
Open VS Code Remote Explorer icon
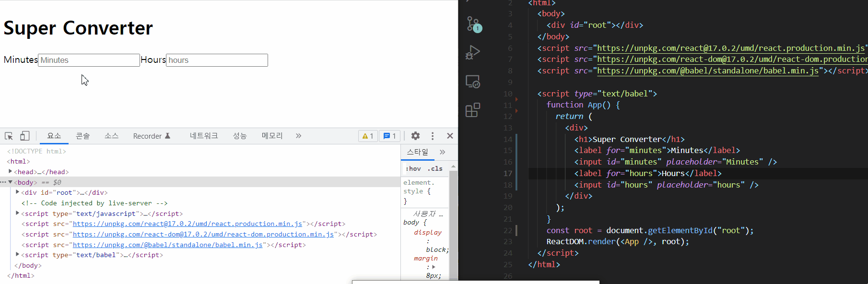[473, 82]
